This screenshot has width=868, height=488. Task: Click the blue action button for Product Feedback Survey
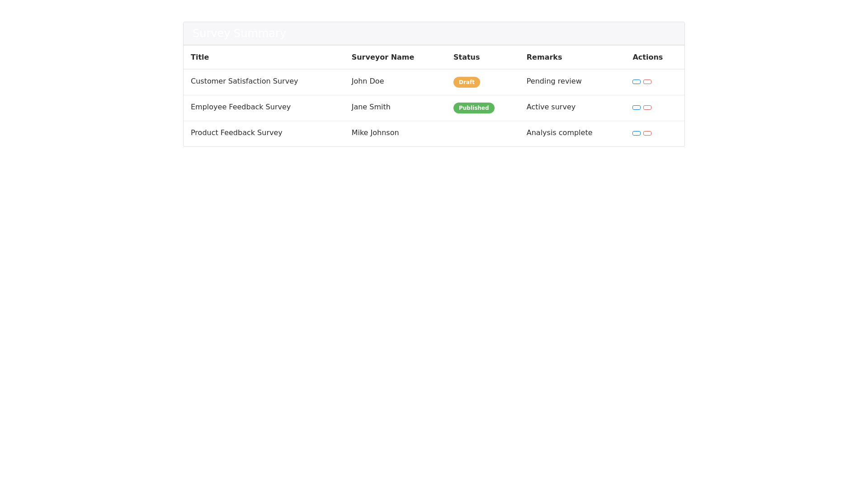[636, 133]
